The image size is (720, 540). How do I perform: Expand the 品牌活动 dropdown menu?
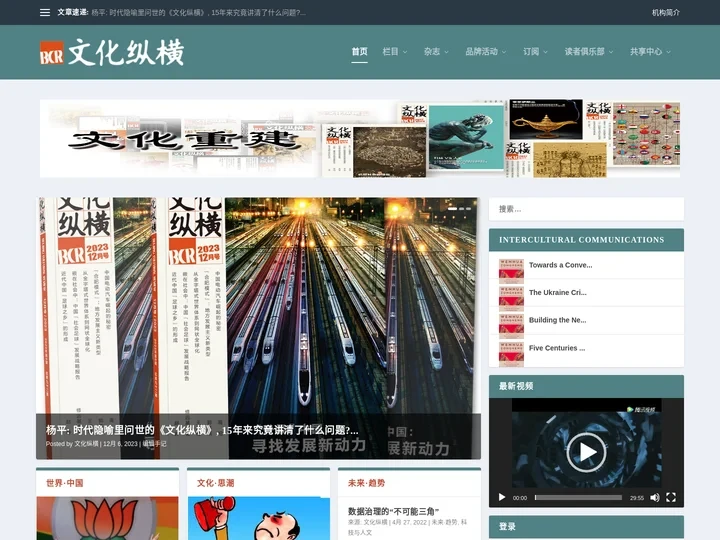[486, 51]
